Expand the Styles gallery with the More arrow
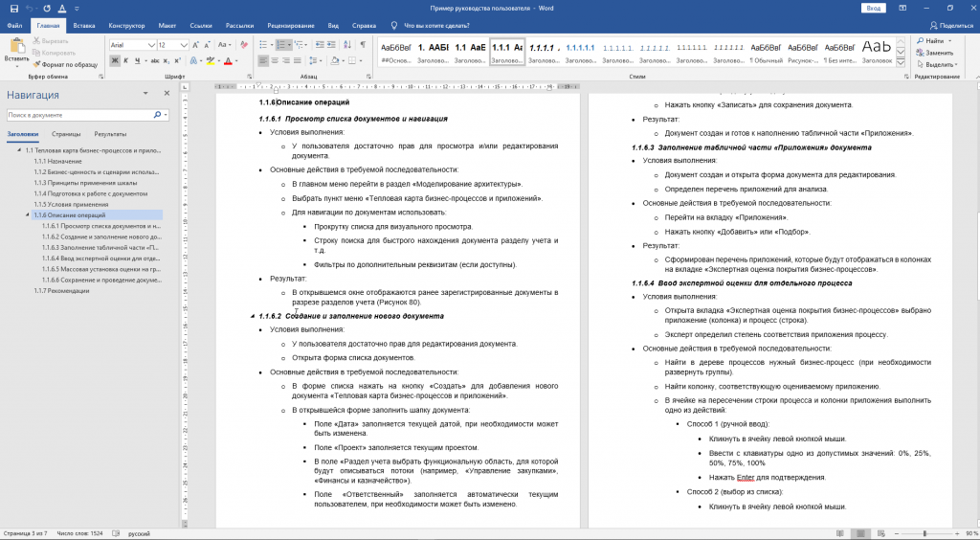 pyautogui.click(x=901, y=64)
